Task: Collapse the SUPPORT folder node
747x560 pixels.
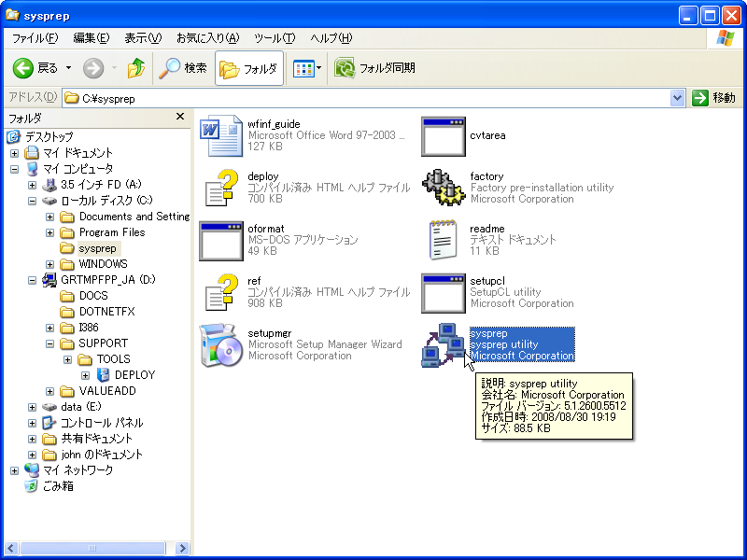Action: coord(50,343)
